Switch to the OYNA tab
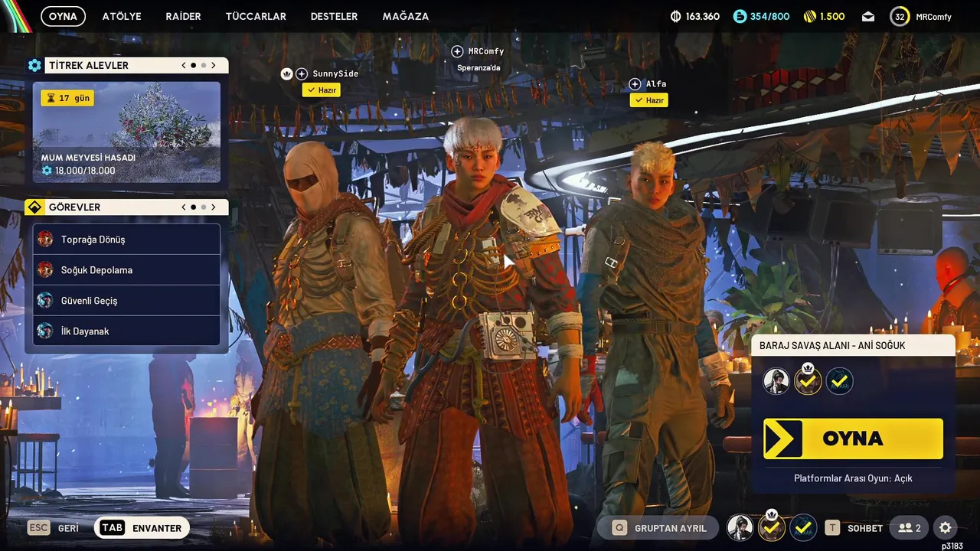 [x=63, y=16]
